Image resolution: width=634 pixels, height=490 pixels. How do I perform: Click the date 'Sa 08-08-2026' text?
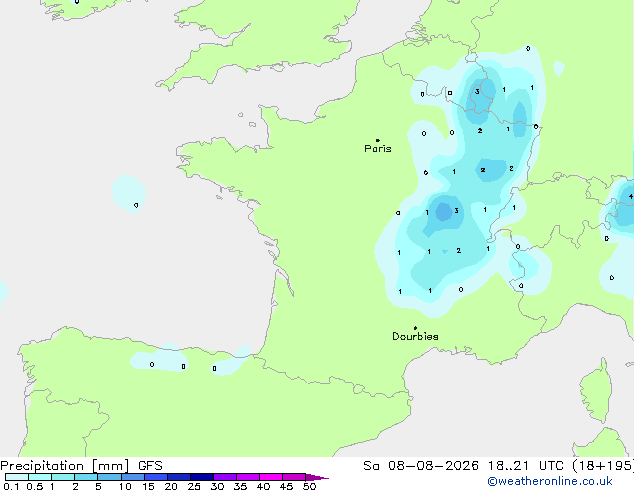click(421, 466)
